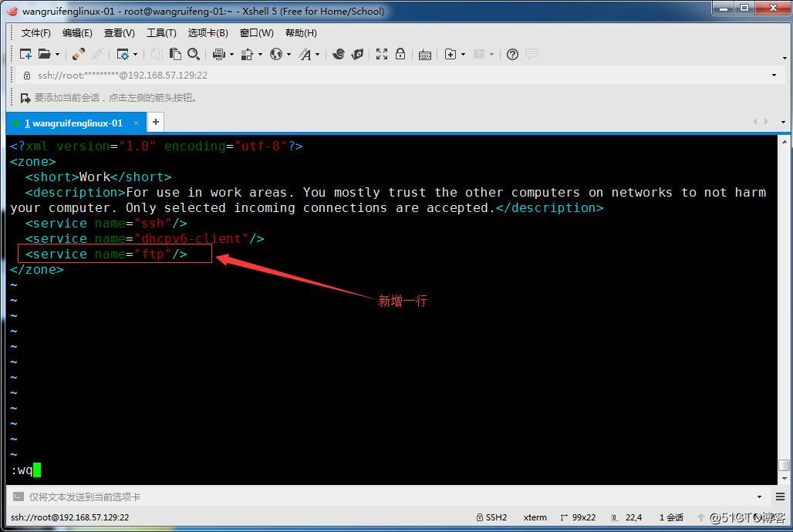
Task: Click the add-session arrow icon
Action: pyautogui.click(x=25, y=98)
